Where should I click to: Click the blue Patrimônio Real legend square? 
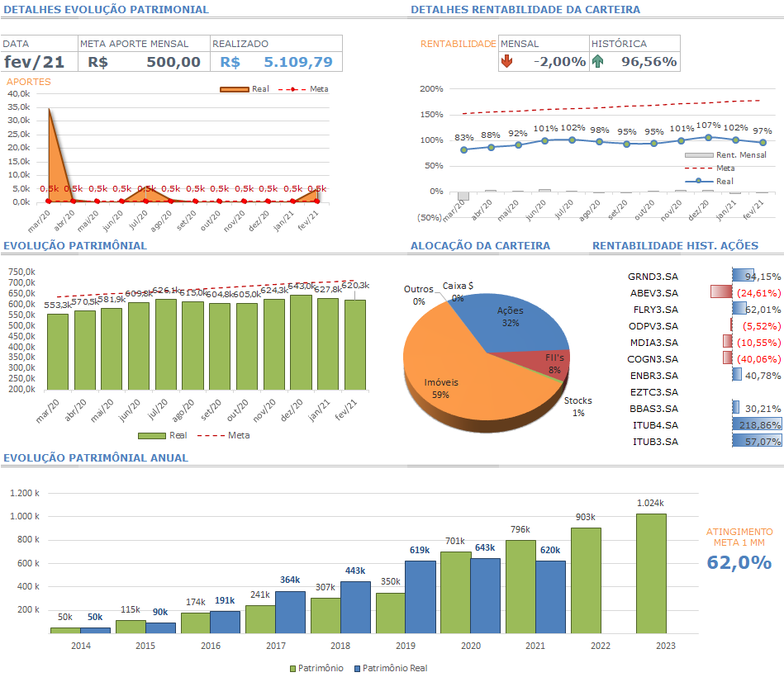pyautogui.click(x=357, y=669)
